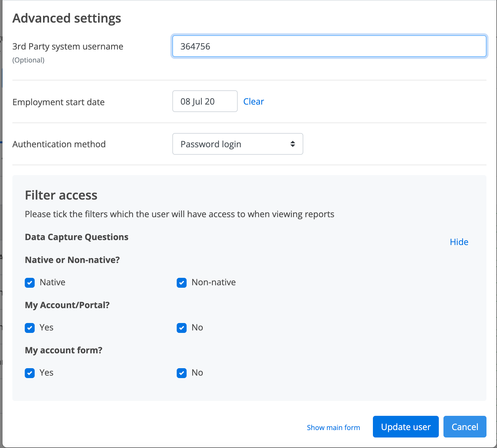The width and height of the screenshot is (497, 448).
Task: Cancel the advanced settings dialog
Action: click(x=465, y=427)
